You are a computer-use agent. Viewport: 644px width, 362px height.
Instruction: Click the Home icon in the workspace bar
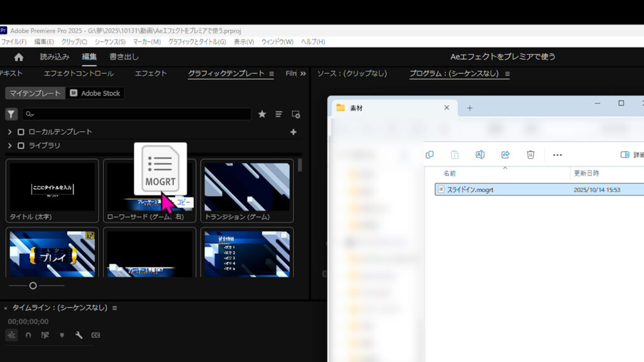point(19,57)
